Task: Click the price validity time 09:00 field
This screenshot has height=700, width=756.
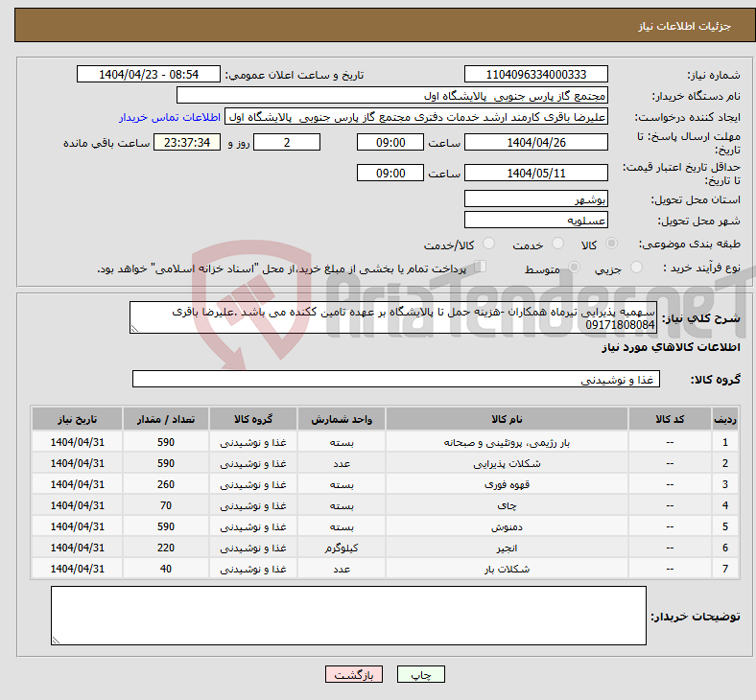Action: pyautogui.click(x=390, y=173)
